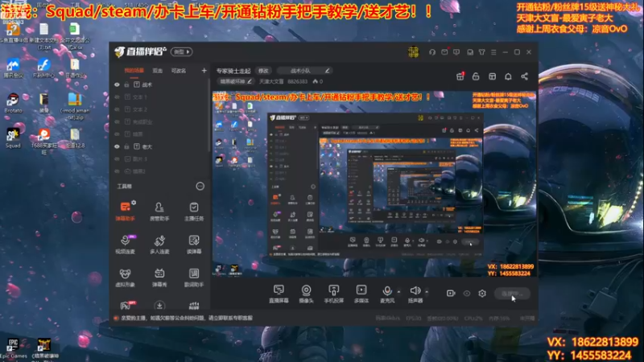Open the hamburger menu in title bar
The height and width of the screenshot is (362, 644).
tap(493, 52)
